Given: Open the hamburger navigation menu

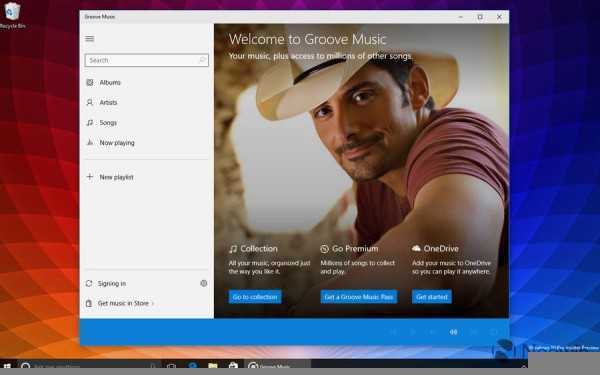Looking at the screenshot, I should coord(90,39).
